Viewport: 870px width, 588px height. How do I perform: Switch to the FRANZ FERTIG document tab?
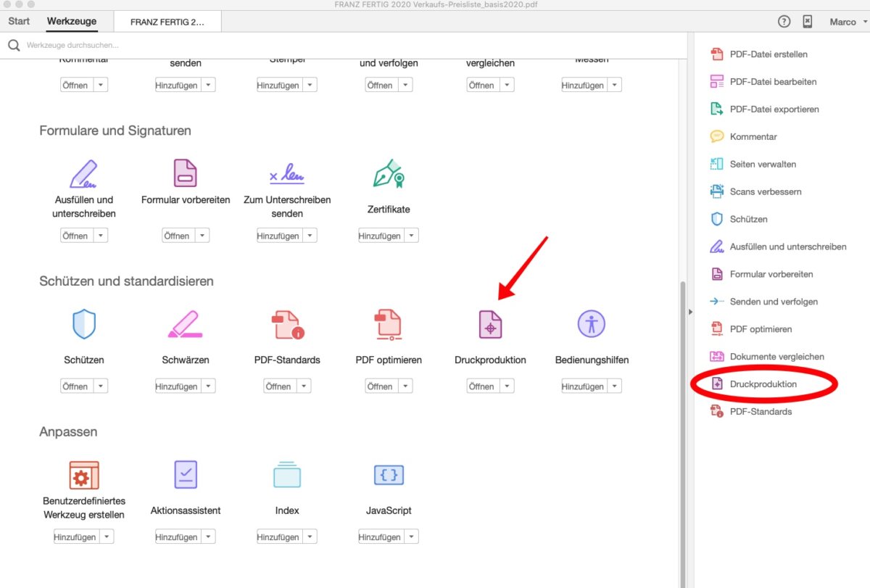167,22
